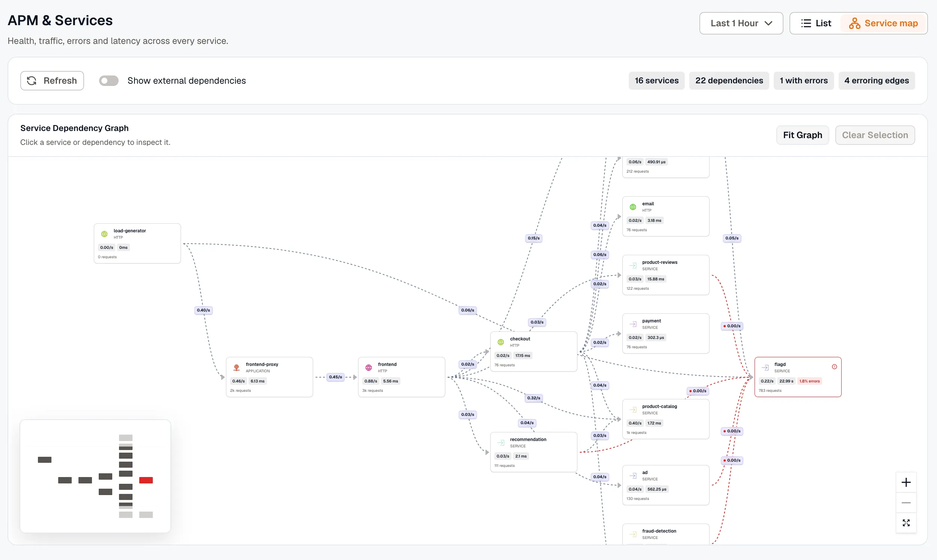This screenshot has width=937, height=560.
Task: Click the 16 services badge
Action: click(656, 81)
